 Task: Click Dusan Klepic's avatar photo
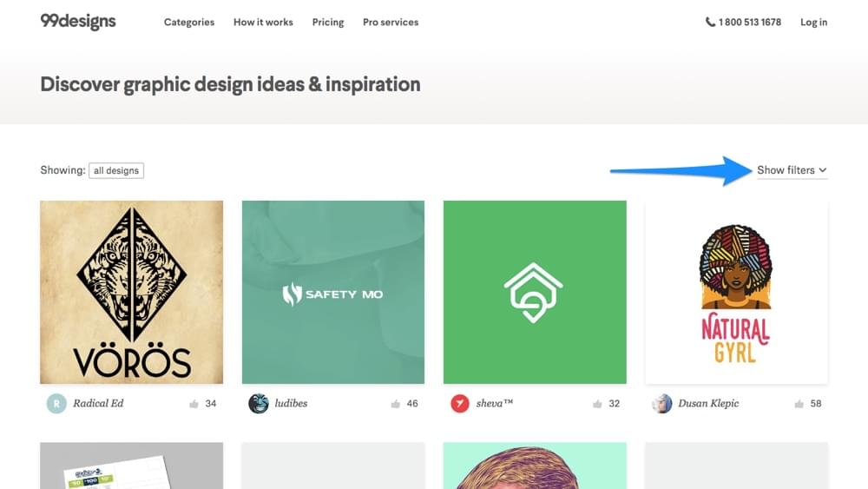[662, 403]
